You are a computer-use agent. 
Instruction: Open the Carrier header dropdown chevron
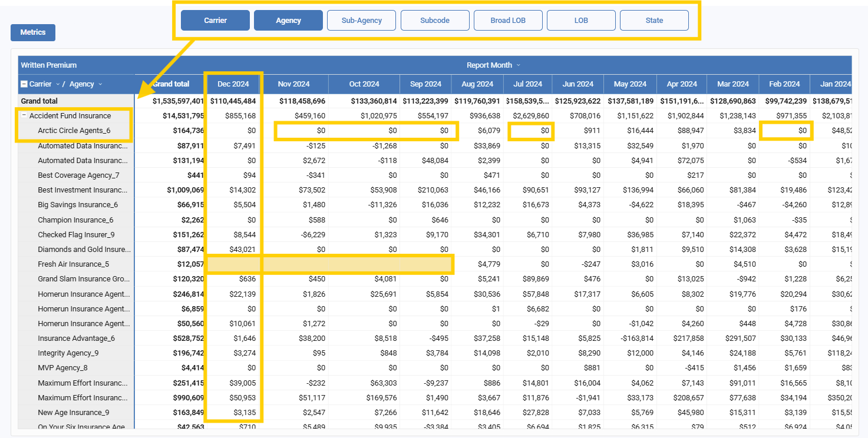point(58,84)
